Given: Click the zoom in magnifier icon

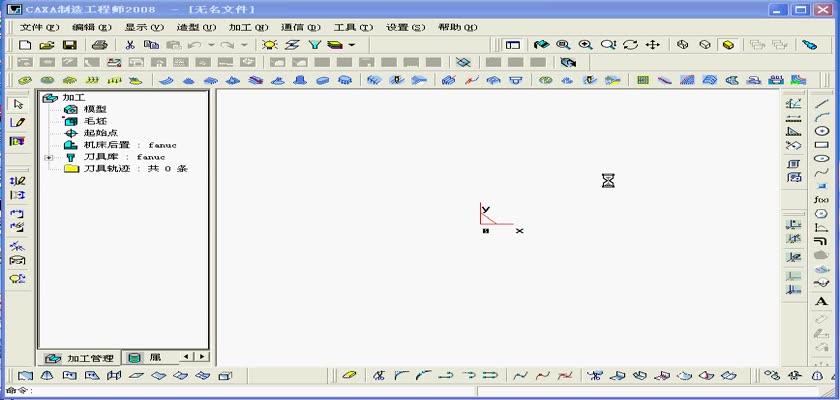Looking at the screenshot, I should point(585,45).
